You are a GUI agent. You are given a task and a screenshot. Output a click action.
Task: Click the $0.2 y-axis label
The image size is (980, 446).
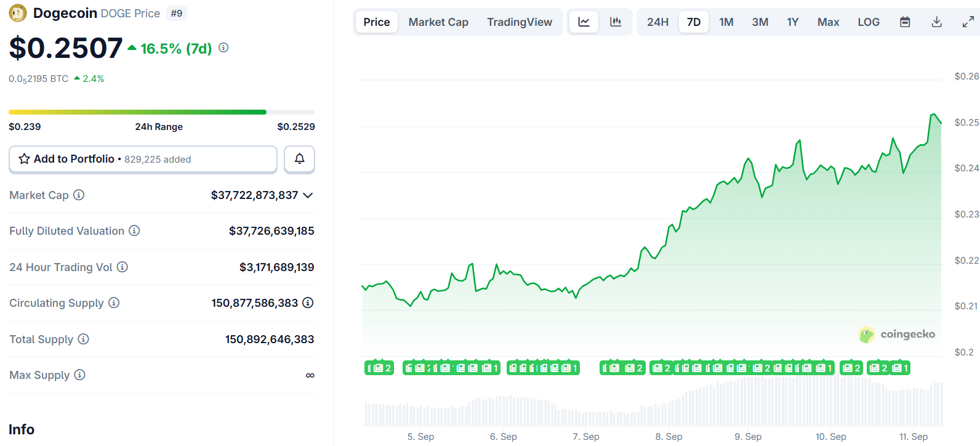(964, 352)
